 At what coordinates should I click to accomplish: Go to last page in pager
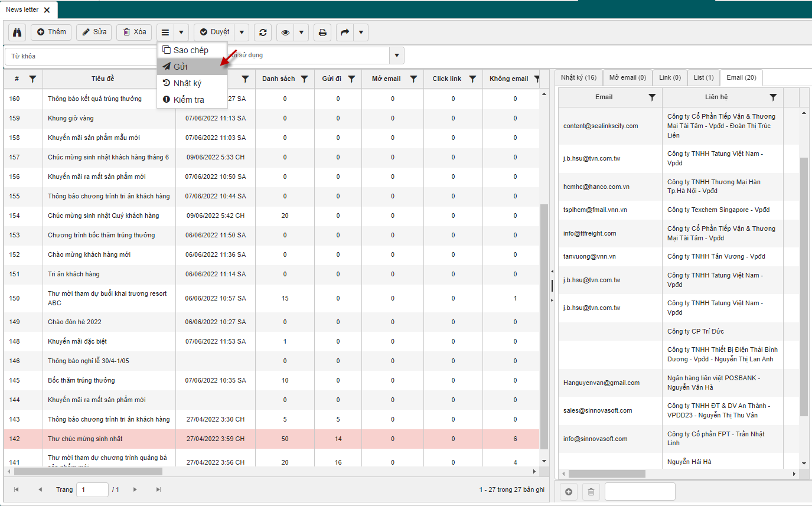click(x=158, y=489)
